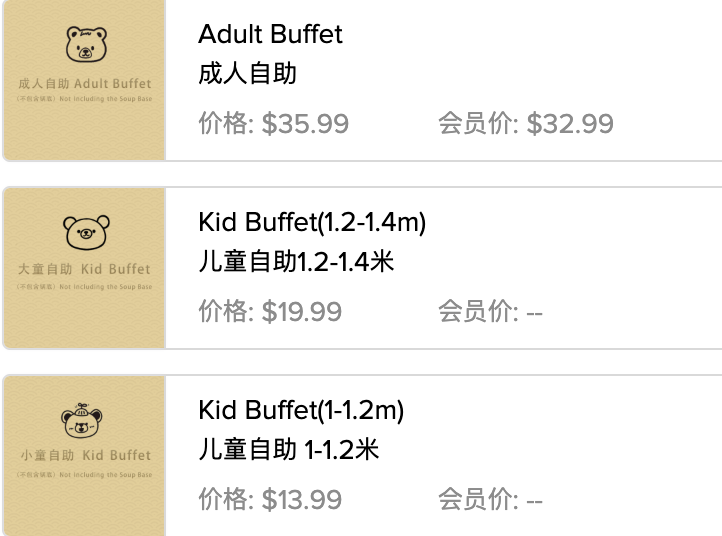Click the $32.99 member price
The image size is (722, 536).
525,124
